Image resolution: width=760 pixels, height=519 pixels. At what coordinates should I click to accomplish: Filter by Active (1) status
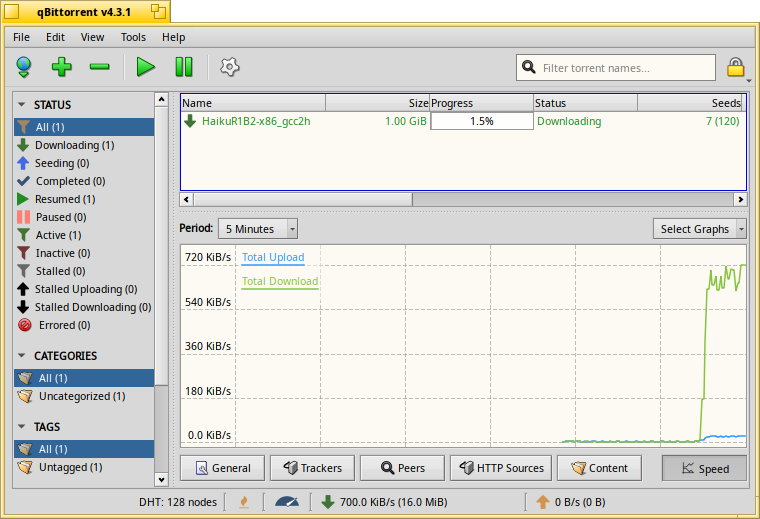(x=84, y=235)
